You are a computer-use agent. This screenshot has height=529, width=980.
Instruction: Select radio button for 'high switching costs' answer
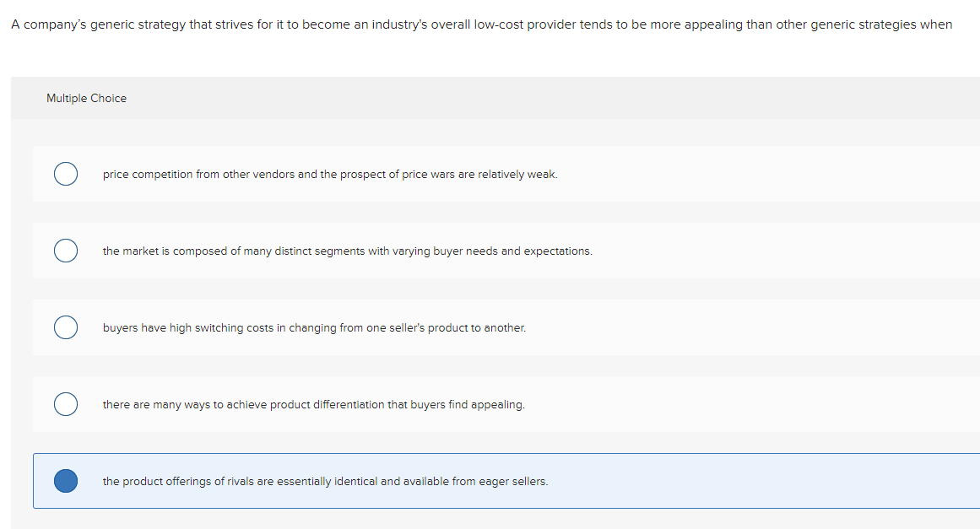(x=65, y=327)
